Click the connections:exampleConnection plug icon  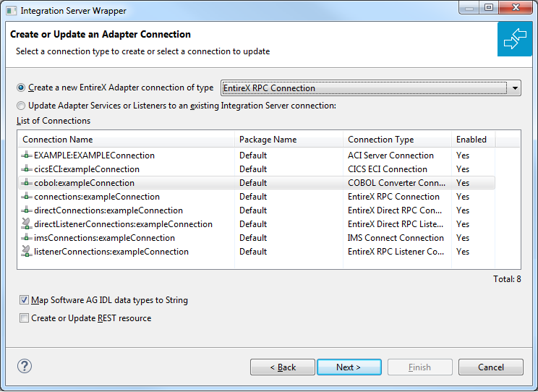(27, 197)
